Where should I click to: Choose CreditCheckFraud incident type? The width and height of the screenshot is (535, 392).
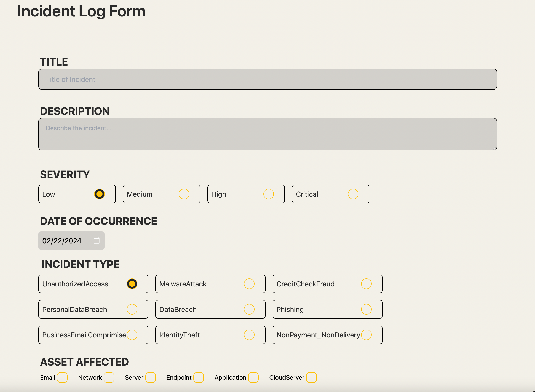pyautogui.click(x=366, y=284)
